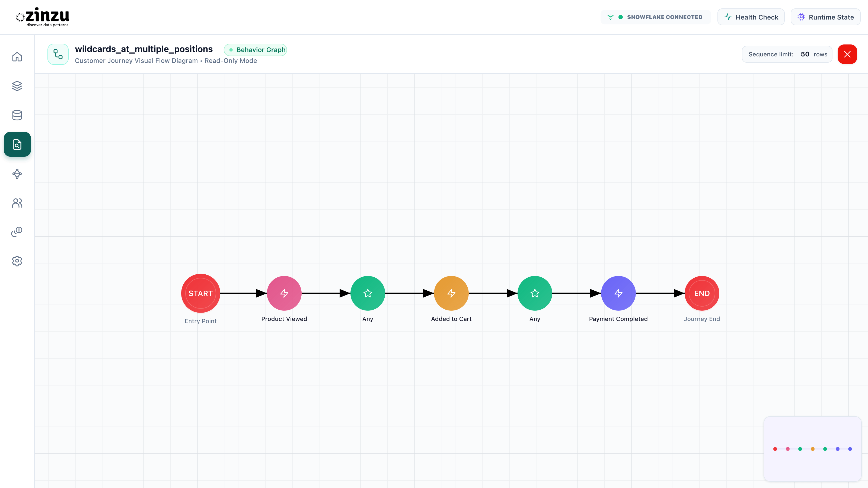Select the Product Viewed node

(x=284, y=293)
